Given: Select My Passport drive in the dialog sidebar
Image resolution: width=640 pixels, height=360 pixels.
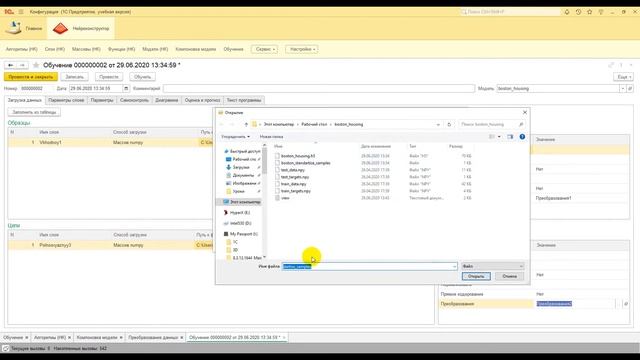Looking at the screenshot, I should (x=240, y=234).
